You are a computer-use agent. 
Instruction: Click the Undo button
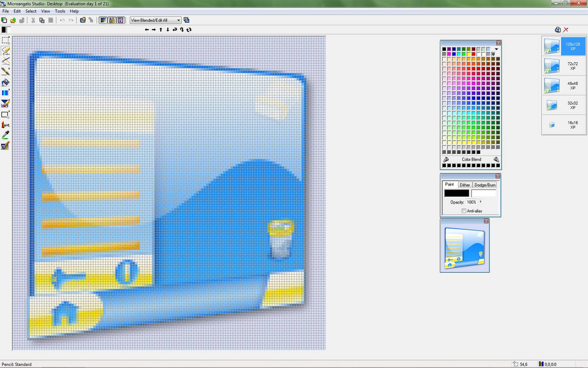click(62, 20)
